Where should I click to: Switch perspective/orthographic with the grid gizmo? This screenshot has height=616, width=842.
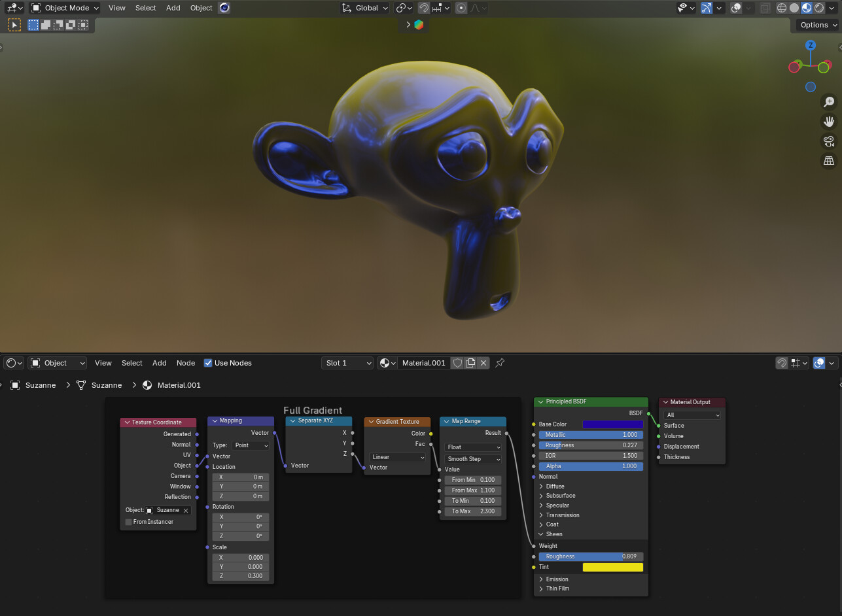828,161
